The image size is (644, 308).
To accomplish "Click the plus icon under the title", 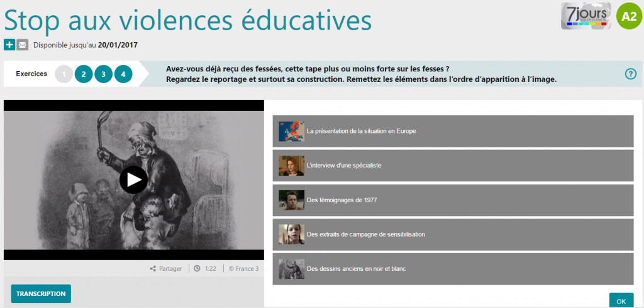I will [x=9, y=45].
